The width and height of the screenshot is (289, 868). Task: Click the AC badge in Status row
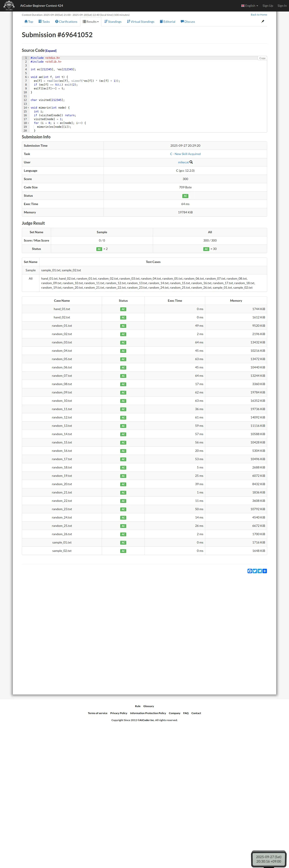point(185,196)
